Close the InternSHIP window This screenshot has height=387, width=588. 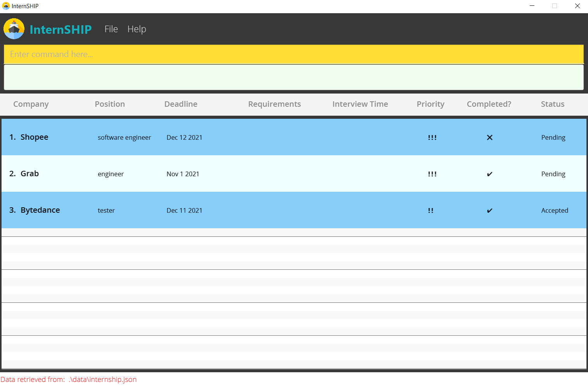(577, 6)
